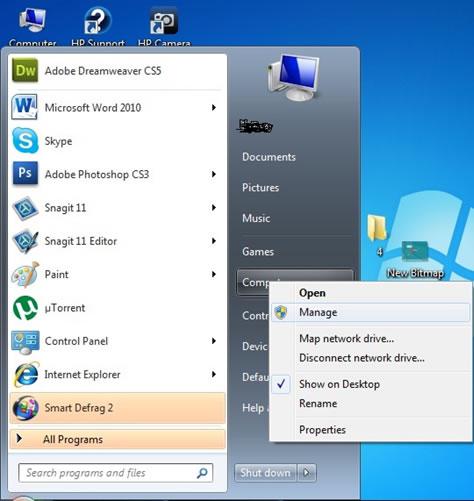Open the Music link
Screen dimensions: 474x501
click(x=256, y=218)
